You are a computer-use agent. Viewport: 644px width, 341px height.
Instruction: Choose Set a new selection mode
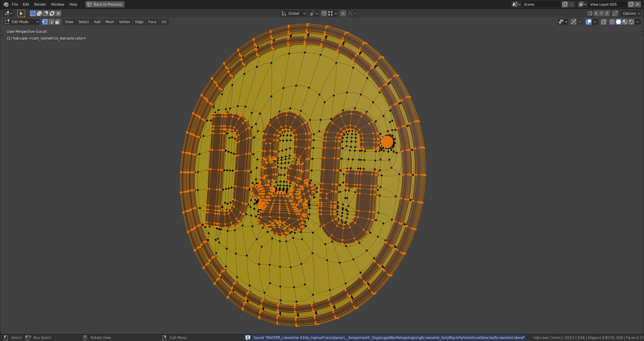pyautogui.click(x=33, y=13)
